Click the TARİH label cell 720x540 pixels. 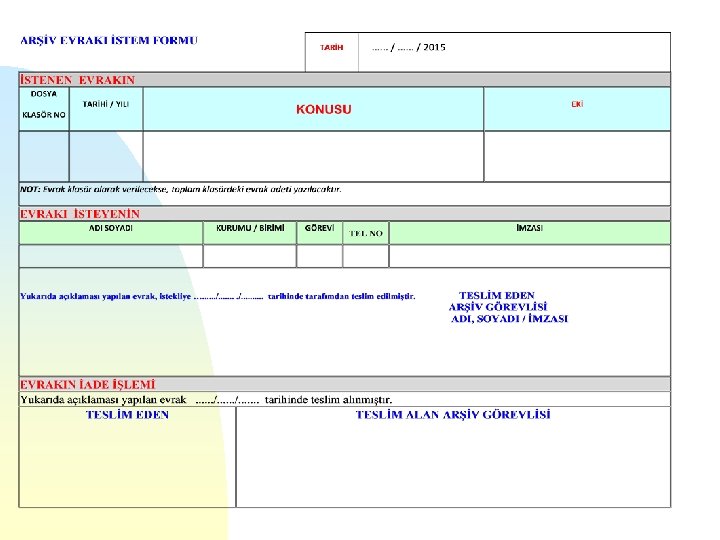pyautogui.click(x=332, y=52)
